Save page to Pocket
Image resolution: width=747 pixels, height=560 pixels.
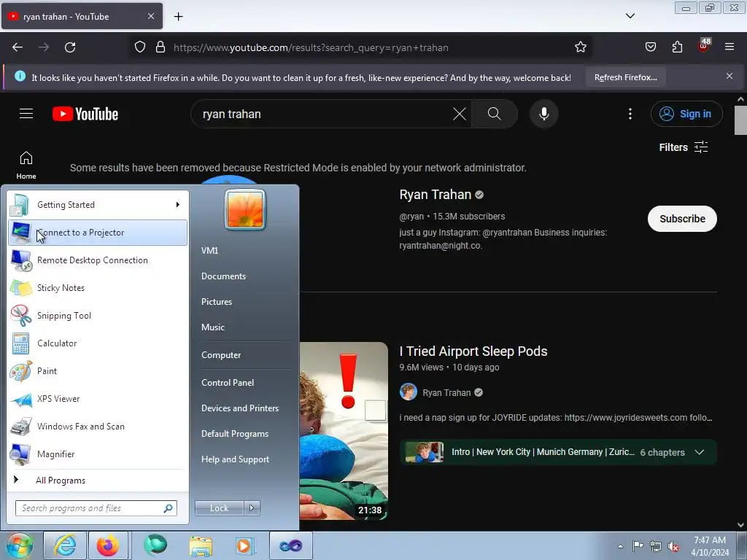[650, 47]
